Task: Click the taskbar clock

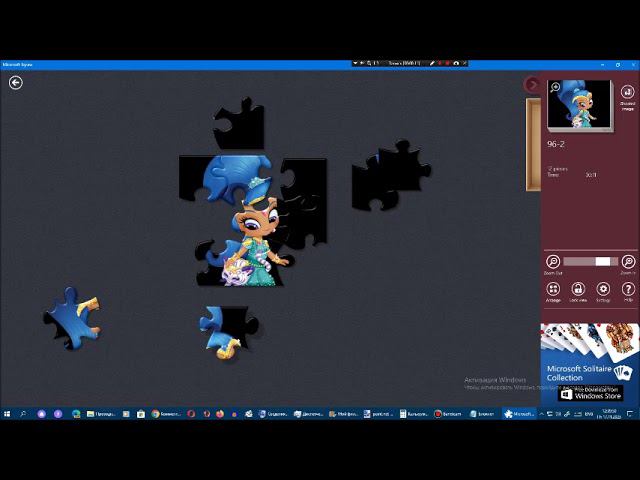Action: point(609,414)
